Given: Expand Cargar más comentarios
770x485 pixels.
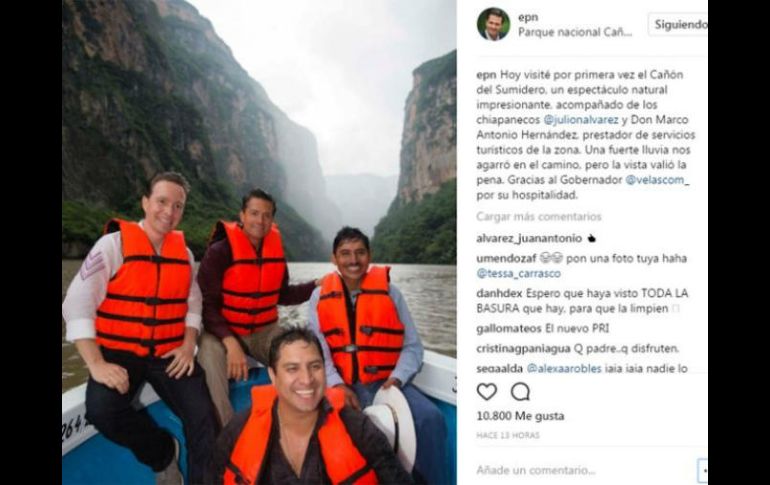Looking at the screenshot, I should point(539,216).
